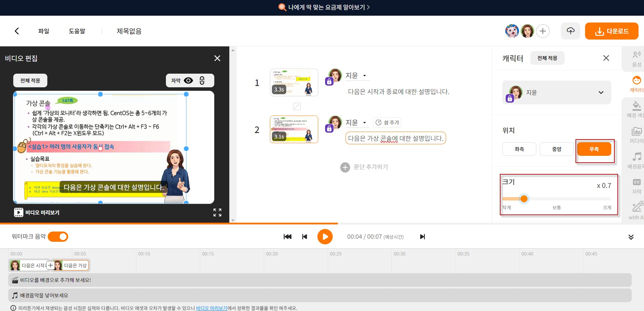Open the 지윤 character dropdown in panel
This screenshot has width=644, height=311.
click(x=557, y=92)
